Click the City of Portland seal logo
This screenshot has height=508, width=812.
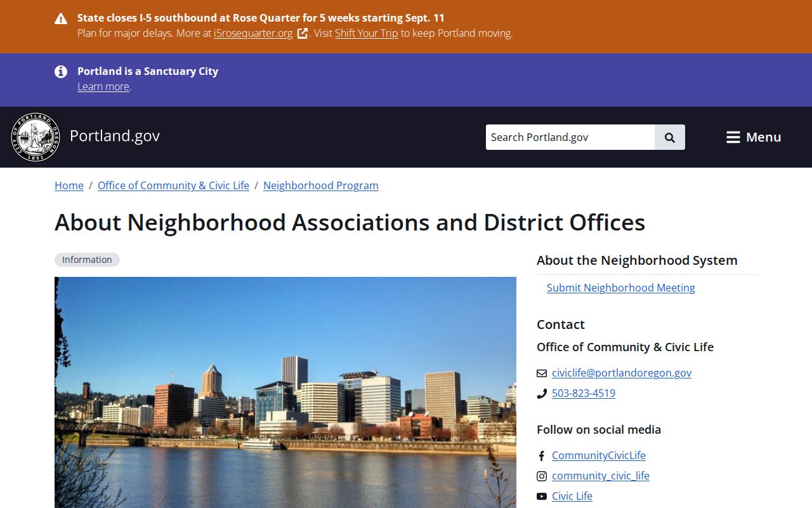coord(36,137)
